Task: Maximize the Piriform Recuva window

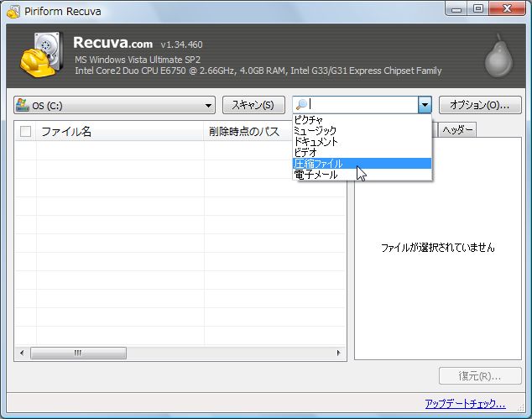Action: [x=478, y=9]
